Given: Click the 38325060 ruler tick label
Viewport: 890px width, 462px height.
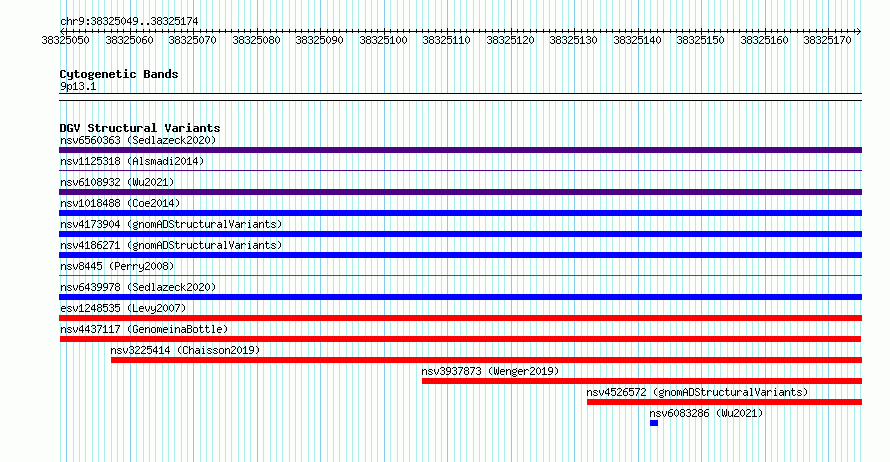Looking at the screenshot, I should 129,40.
